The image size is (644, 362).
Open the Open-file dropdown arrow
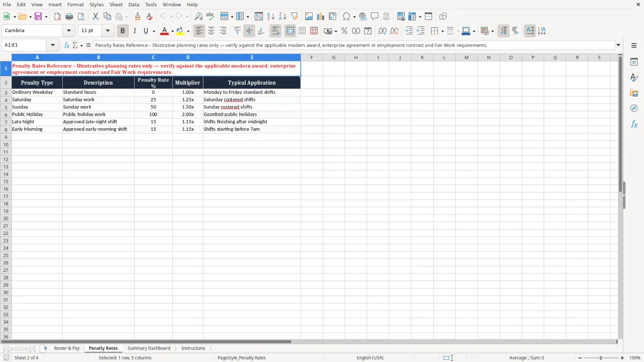click(x=30, y=17)
